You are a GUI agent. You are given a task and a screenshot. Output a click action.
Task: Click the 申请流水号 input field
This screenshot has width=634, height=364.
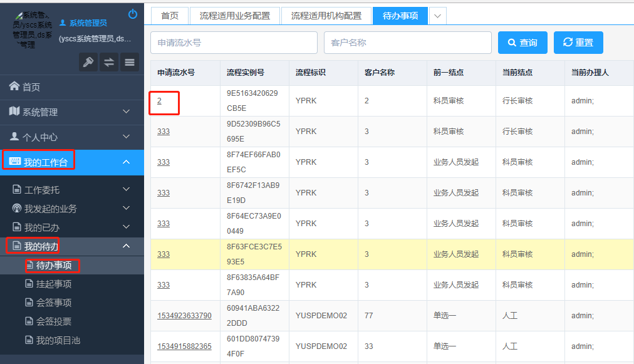(233, 42)
